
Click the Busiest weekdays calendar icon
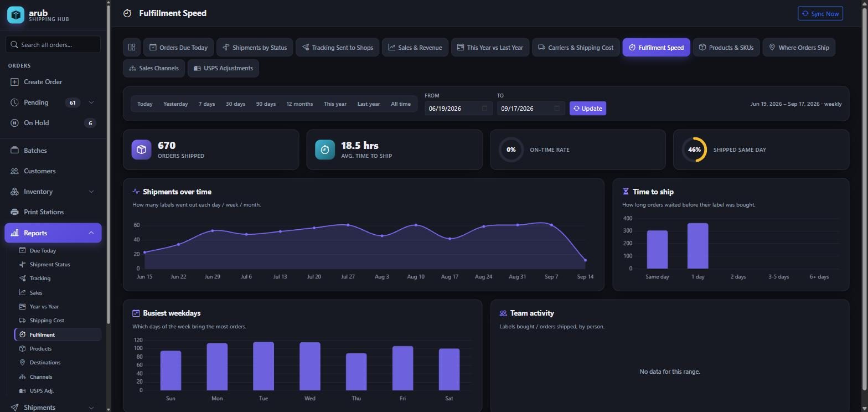[136, 313]
